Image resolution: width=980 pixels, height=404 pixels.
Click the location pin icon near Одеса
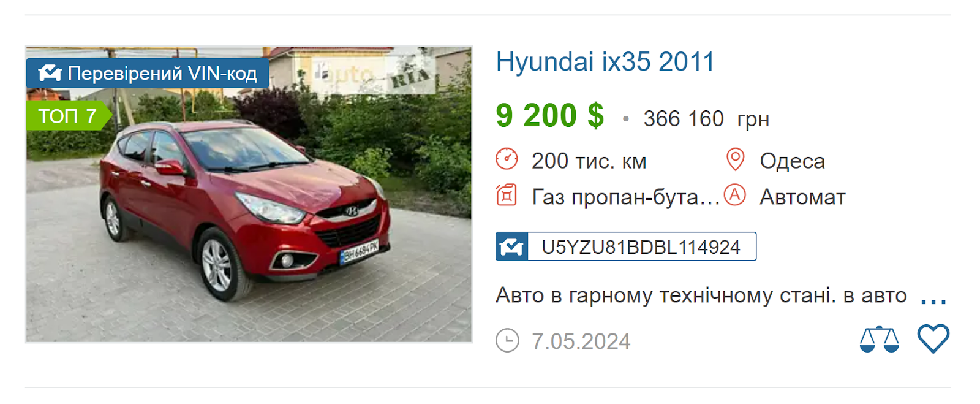(735, 159)
